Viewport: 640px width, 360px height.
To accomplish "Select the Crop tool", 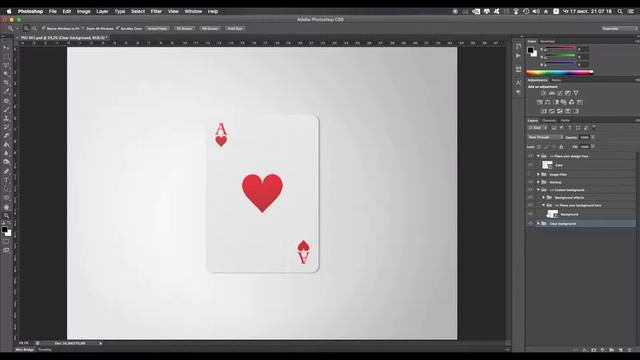I will tap(6, 83).
